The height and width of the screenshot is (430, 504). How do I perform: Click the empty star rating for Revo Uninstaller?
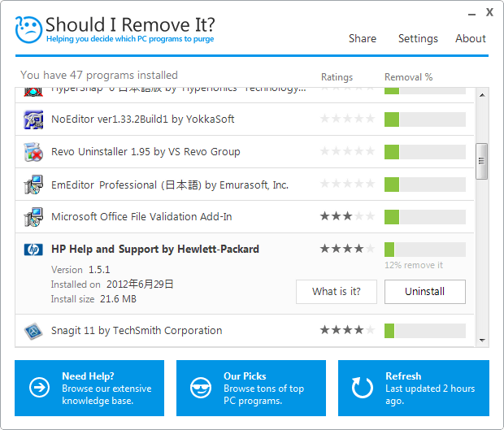347,150
